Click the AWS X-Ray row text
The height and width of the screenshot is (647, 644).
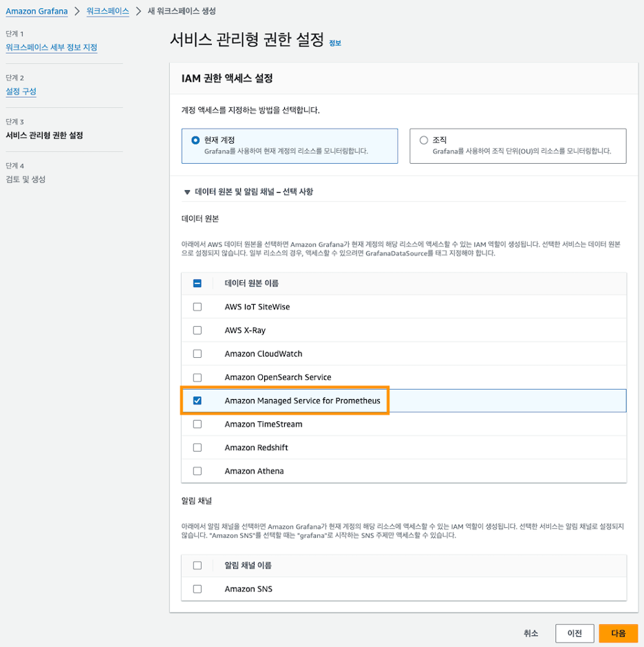point(245,330)
